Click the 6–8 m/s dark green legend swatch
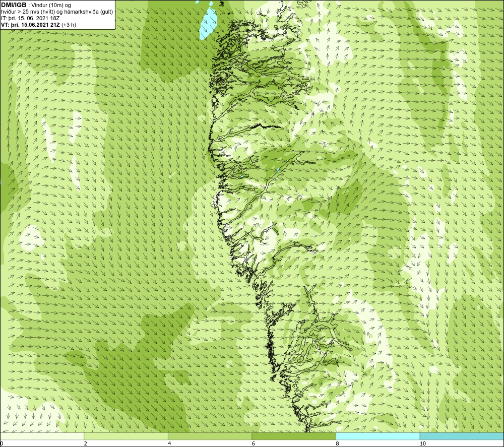 pos(294,436)
